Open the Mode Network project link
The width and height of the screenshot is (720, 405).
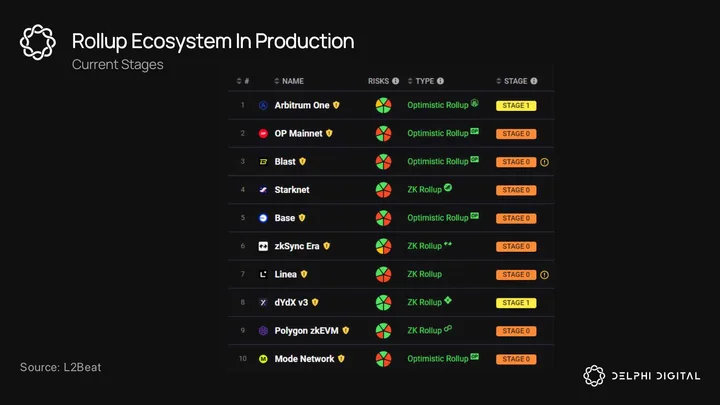click(x=304, y=359)
